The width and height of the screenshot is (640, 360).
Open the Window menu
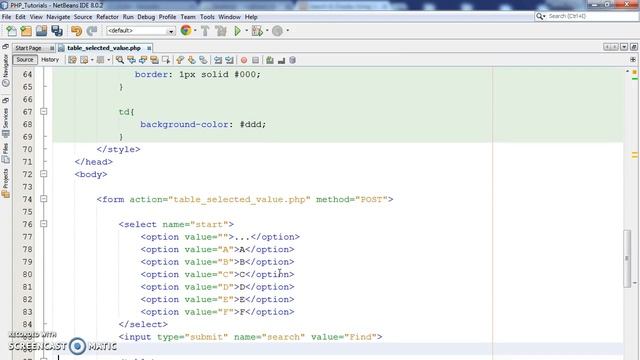229,17
